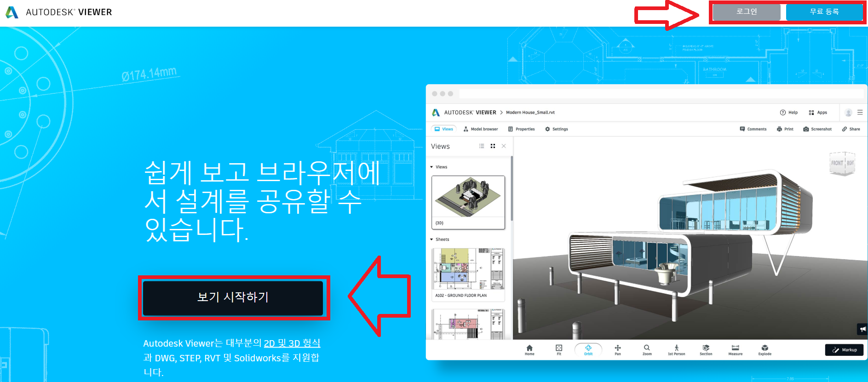868x382 pixels.
Task: Select the Orbit tool
Action: point(588,350)
